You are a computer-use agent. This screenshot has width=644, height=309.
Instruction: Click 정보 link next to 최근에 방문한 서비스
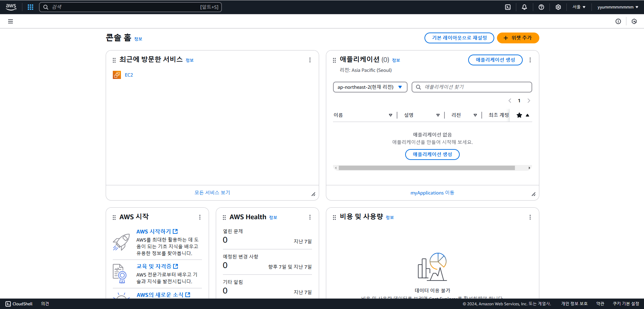190,60
